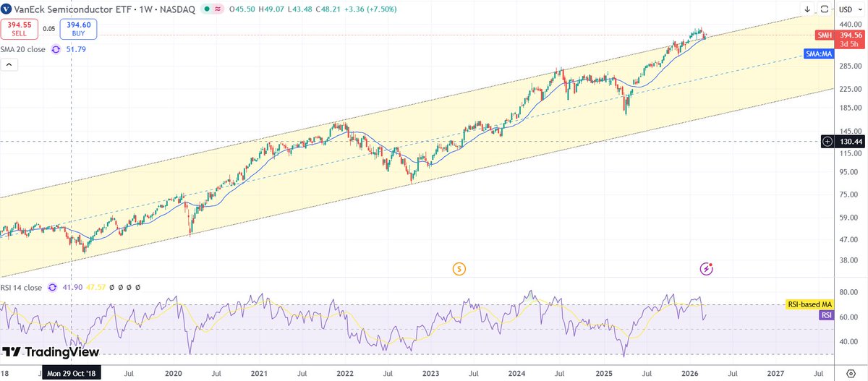Screen dimensions: 868x381
Task: Click the down-arrow scroll button near the top right
Action: 808,9
